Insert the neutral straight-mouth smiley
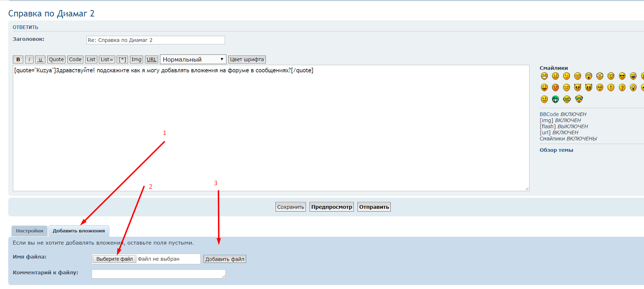 click(544, 99)
